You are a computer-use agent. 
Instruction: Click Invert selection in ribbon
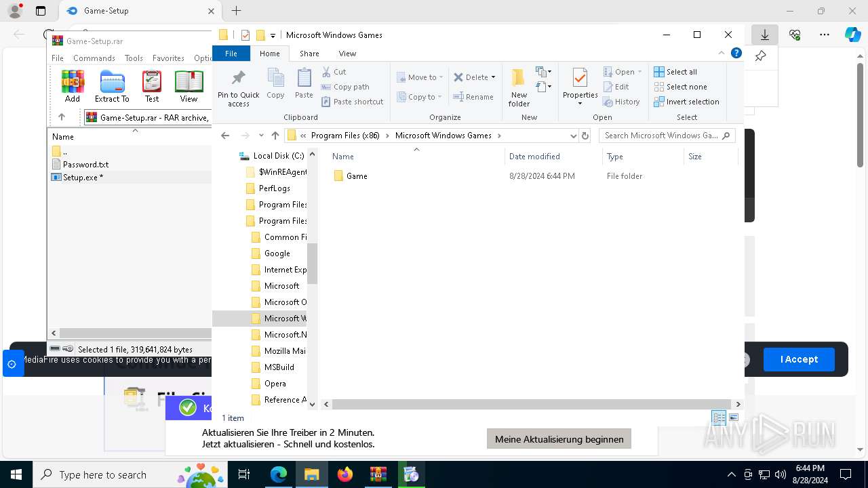[686, 102]
